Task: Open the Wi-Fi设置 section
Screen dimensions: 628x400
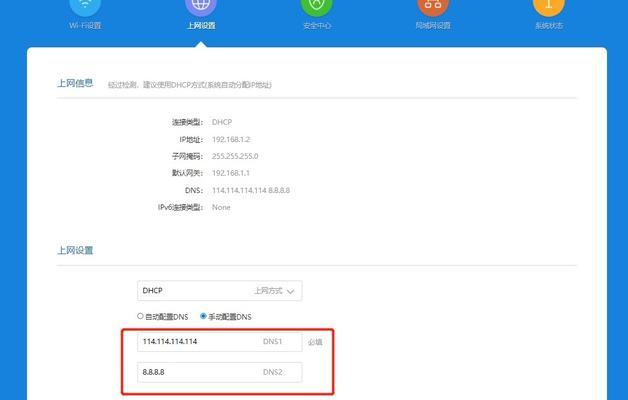Action: point(85,14)
